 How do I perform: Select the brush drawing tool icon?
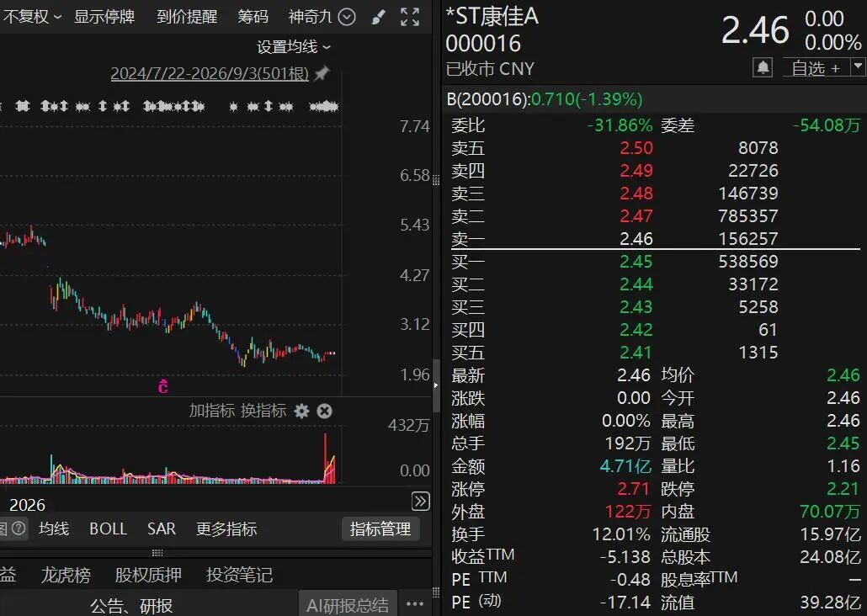click(x=378, y=17)
